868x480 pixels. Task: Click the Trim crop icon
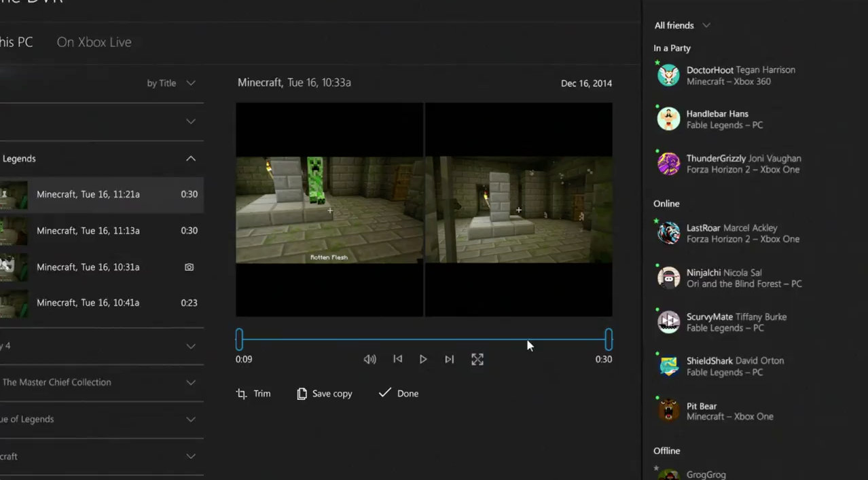tap(241, 394)
